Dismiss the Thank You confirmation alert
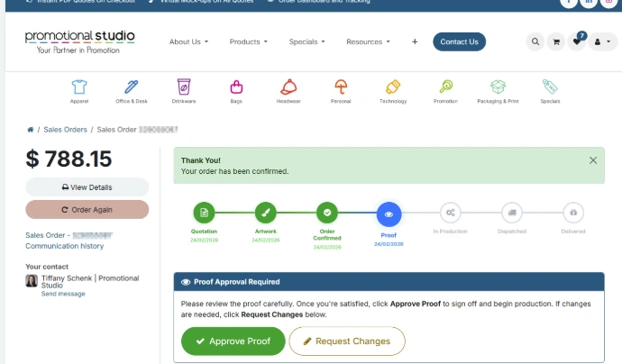Viewport: 622px width, 364px height. click(592, 159)
